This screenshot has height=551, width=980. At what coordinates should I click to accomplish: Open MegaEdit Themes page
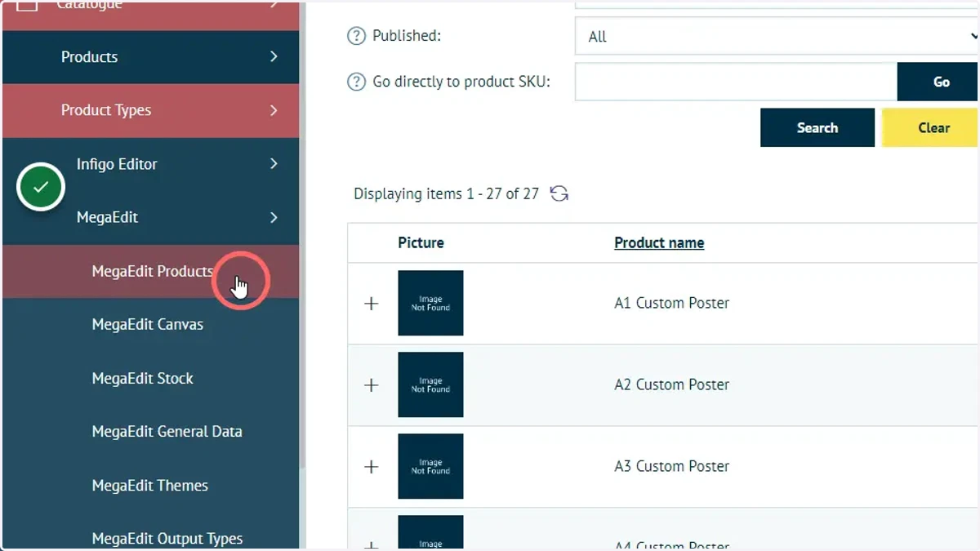click(150, 485)
